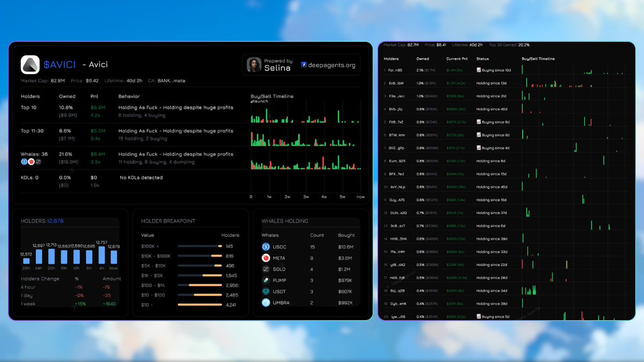
Task: Click Selina's avatar photo
Action: click(254, 65)
